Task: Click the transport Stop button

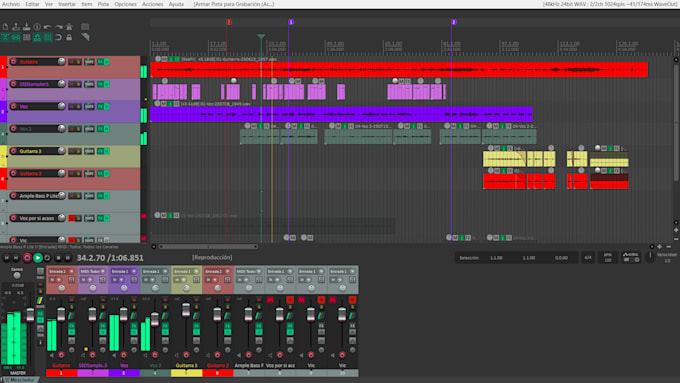Action: click(x=58, y=258)
